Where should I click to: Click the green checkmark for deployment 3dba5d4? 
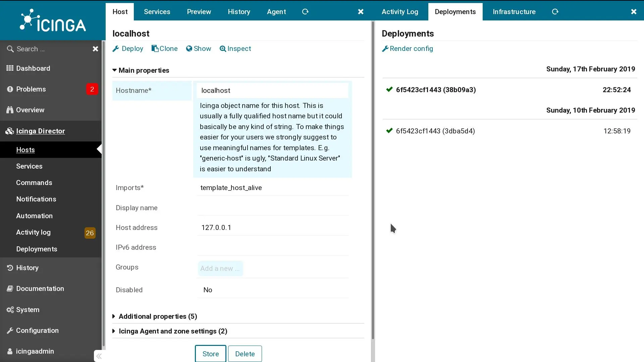pyautogui.click(x=389, y=130)
